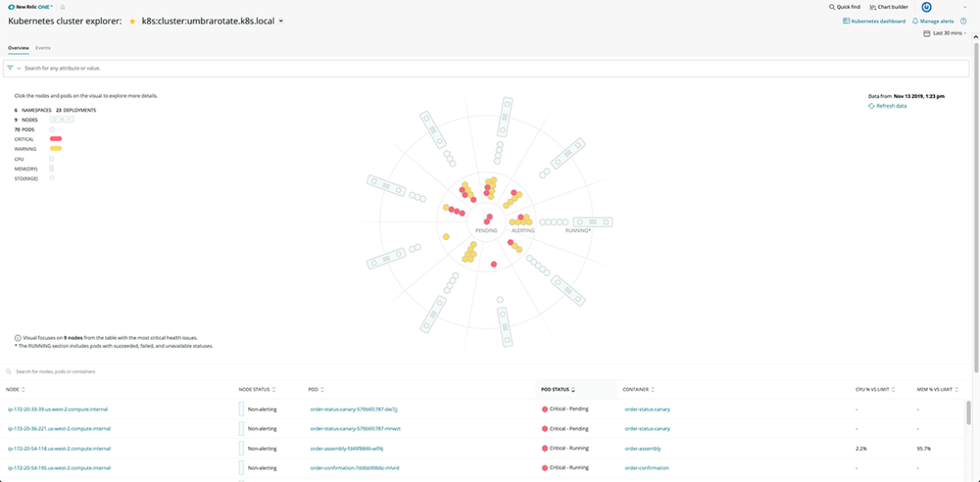Image resolution: width=980 pixels, height=482 pixels.
Task: Open the order-assembly container link
Action: [643, 449]
